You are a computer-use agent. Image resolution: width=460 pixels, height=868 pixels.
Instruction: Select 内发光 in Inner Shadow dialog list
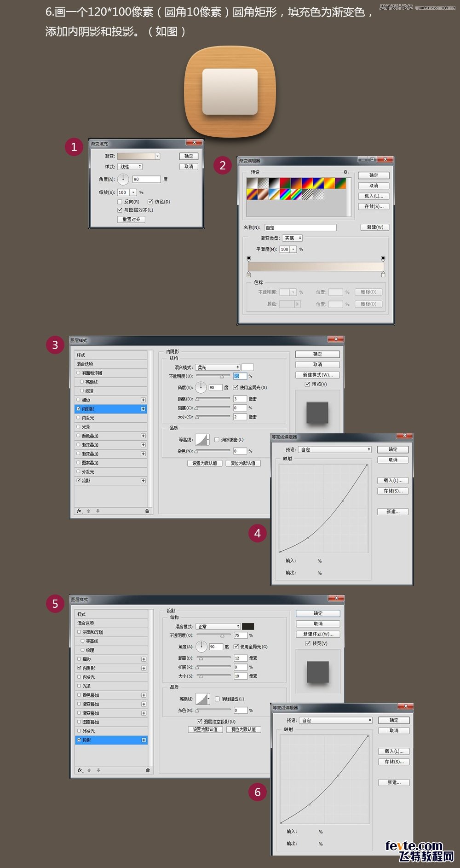pyautogui.click(x=110, y=418)
